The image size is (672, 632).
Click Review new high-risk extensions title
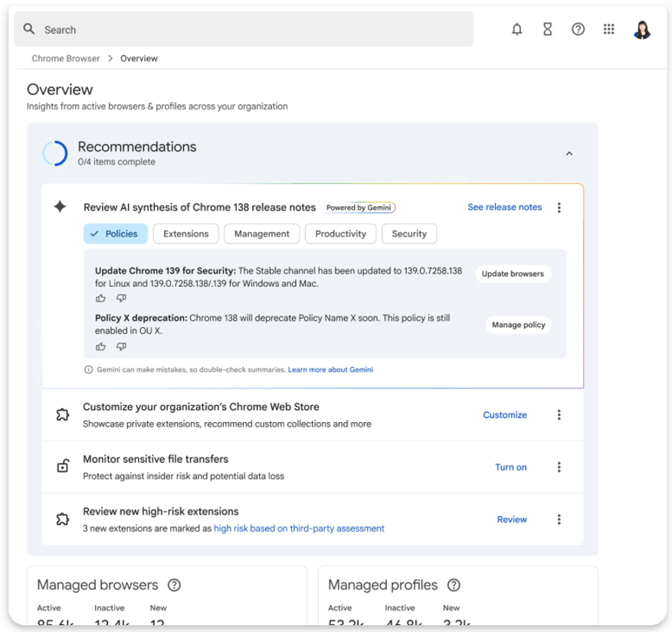[x=161, y=511]
